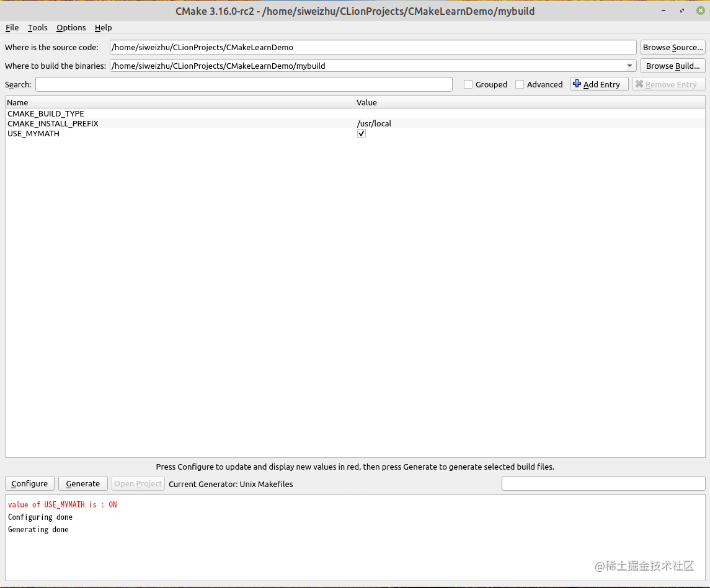This screenshot has height=588, width=710.
Task: Enable the Advanced checkbox
Action: 520,85
